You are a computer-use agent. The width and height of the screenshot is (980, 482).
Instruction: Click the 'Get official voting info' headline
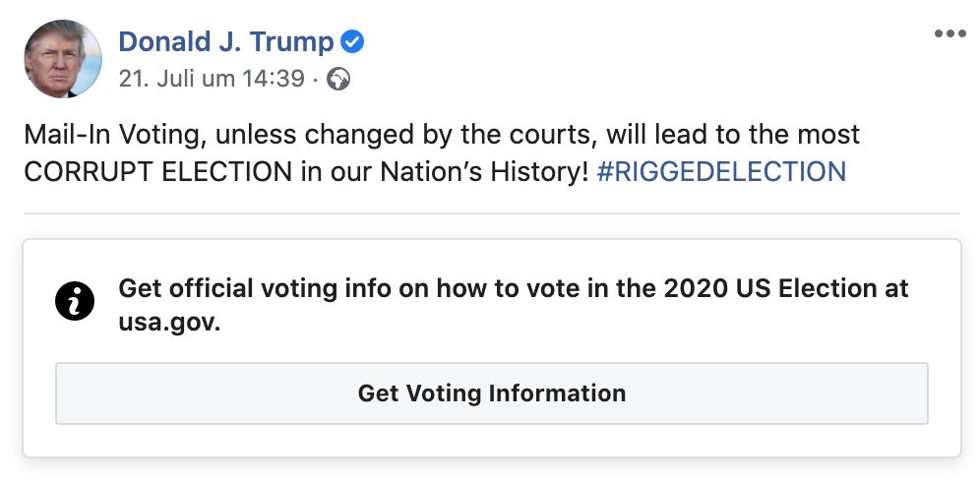[514, 306]
